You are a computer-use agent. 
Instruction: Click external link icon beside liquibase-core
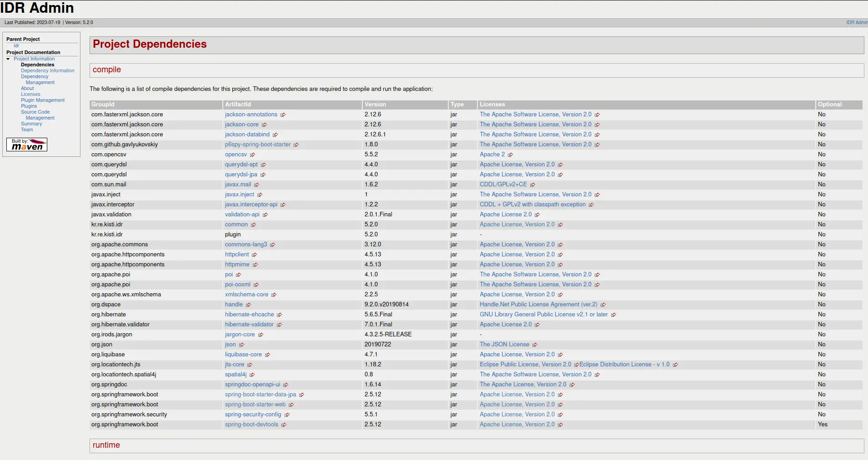click(267, 355)
